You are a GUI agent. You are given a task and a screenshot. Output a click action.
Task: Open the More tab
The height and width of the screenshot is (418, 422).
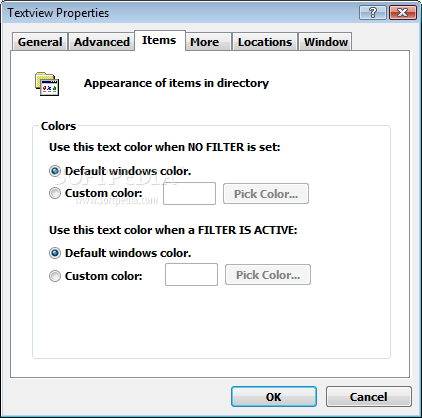click(x=208, y=42)
